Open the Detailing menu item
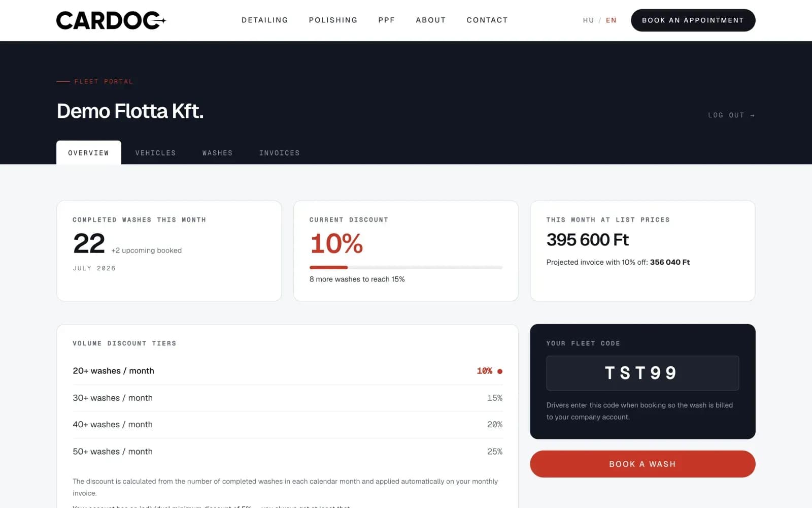The width and height of the screenshot is (812, 508). pos(265,20)
